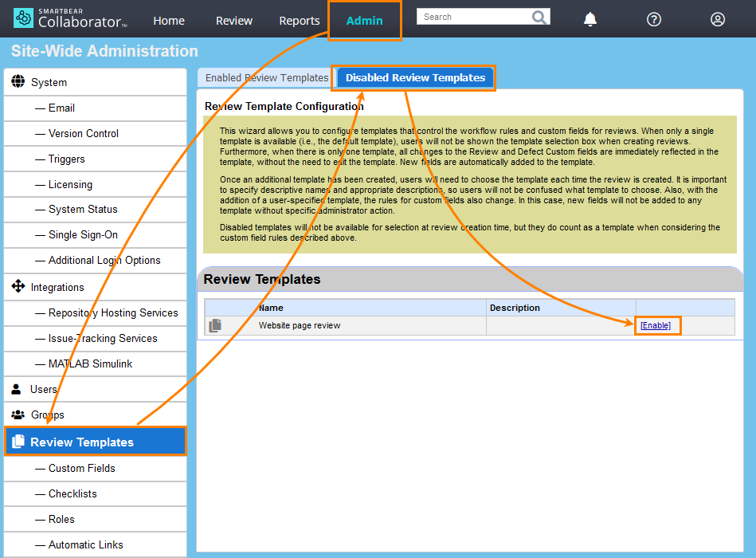Open the help question mark icon
Viewport: 756px width, 558px height.
coord(654,20)
